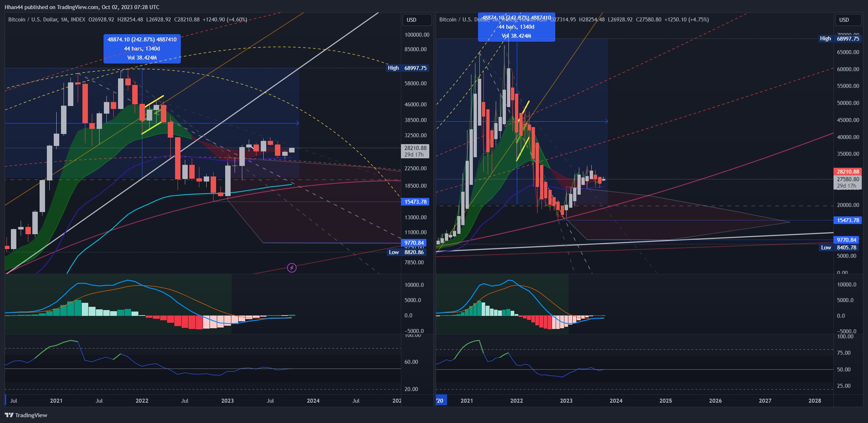Screen dimensions: 868x423
Task: Click the red 28210.88 price label on right axis
Action: pos(848,172)
